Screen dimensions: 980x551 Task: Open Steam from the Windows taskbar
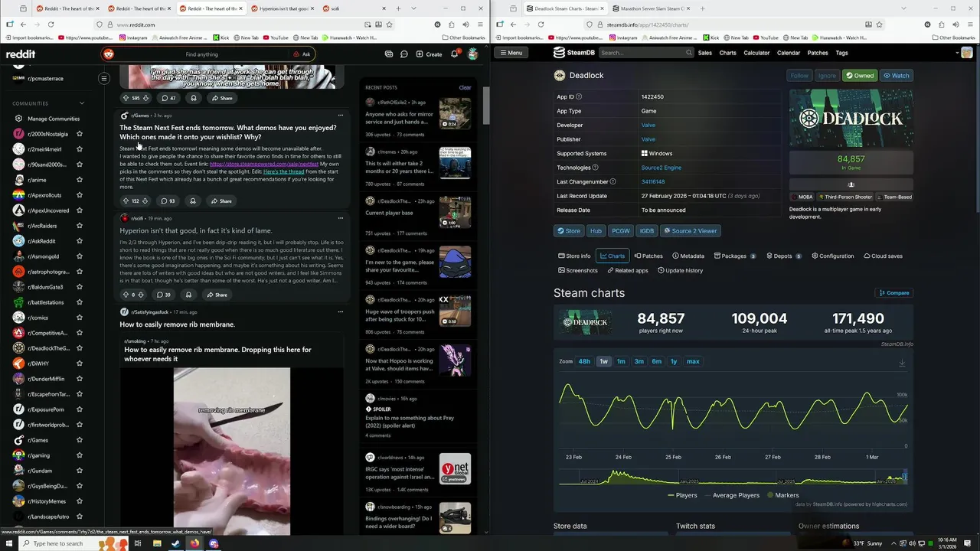pyautogui.click(x=176, y=543)
